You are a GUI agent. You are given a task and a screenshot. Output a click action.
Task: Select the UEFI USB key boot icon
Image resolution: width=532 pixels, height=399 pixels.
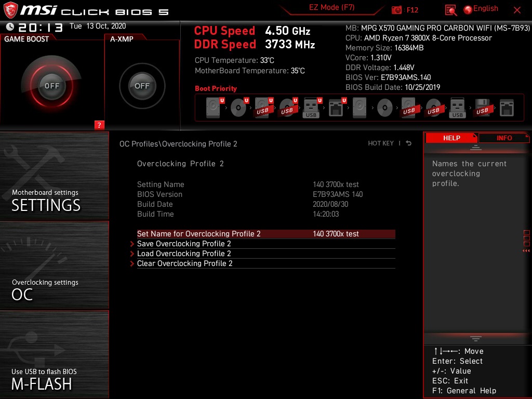coord(312,108)
